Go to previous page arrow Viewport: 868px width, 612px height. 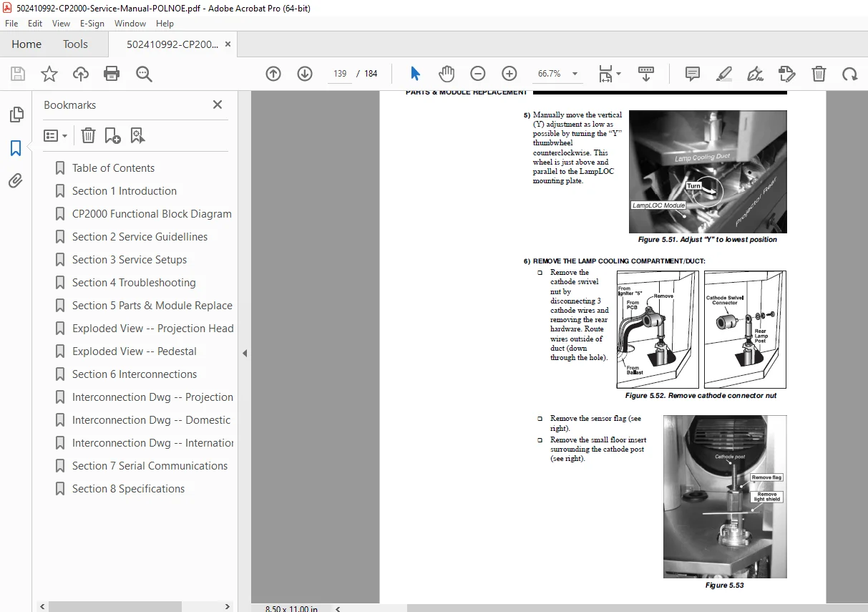click(x=273, y=74)
